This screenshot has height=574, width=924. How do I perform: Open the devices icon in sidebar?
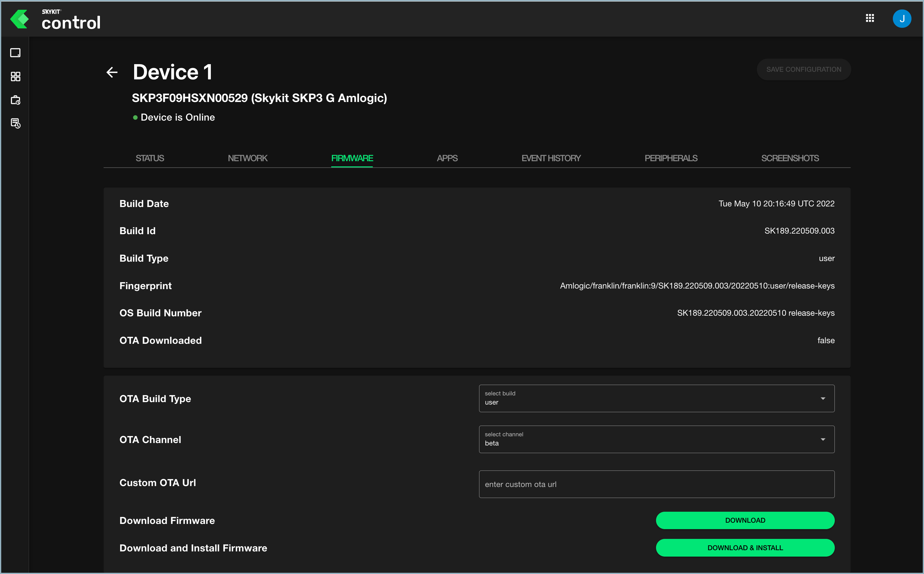pos(15,53)
